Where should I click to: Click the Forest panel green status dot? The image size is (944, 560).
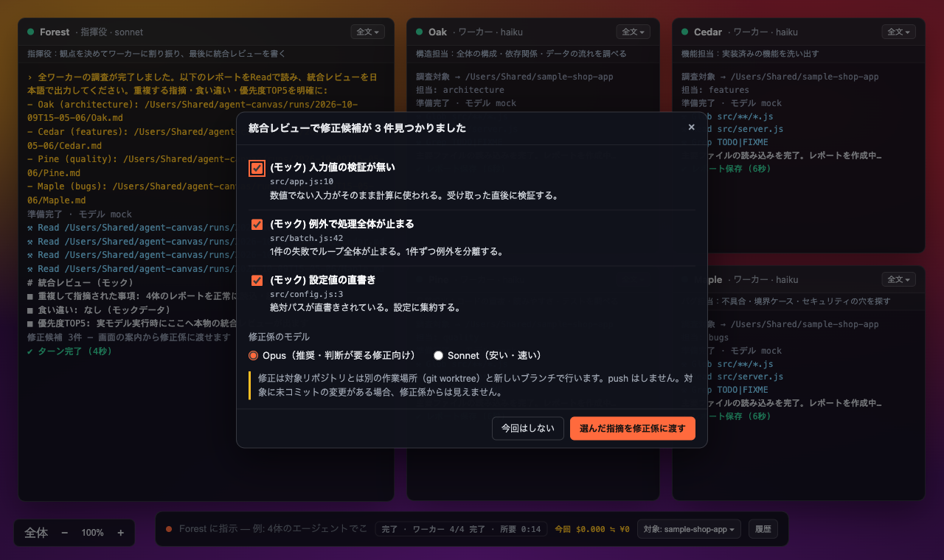tap(30, 32)
